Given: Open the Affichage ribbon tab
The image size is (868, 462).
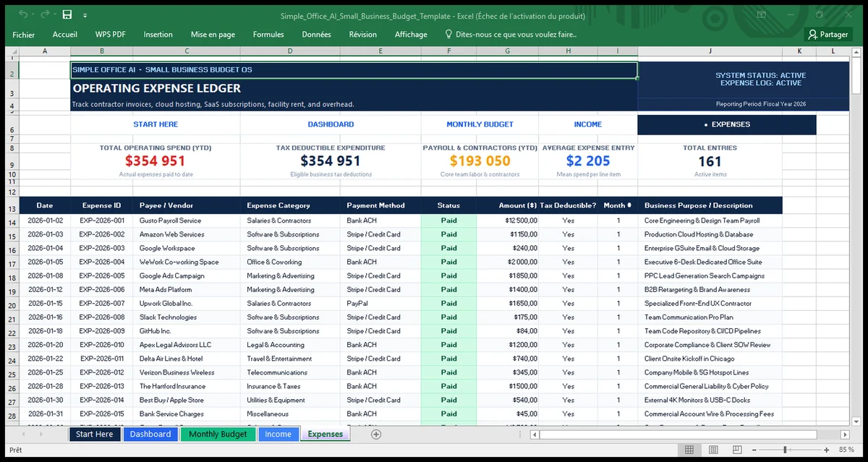Looking at the screenshot, I should (x=411, y=34).
